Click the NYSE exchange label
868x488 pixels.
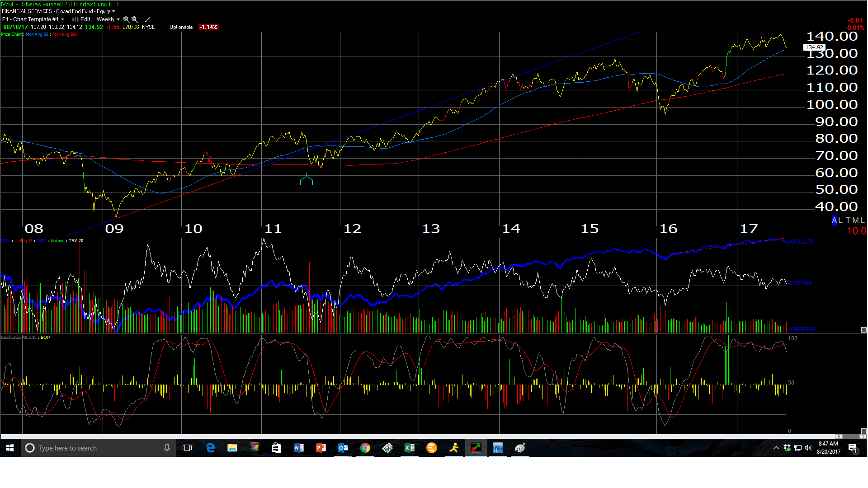coord(148,27)
